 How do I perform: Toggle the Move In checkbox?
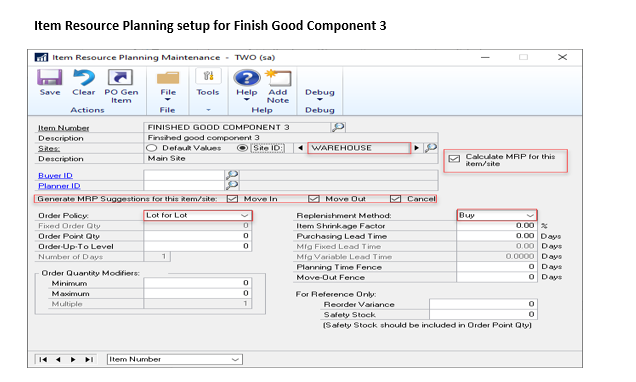(232, 199)
